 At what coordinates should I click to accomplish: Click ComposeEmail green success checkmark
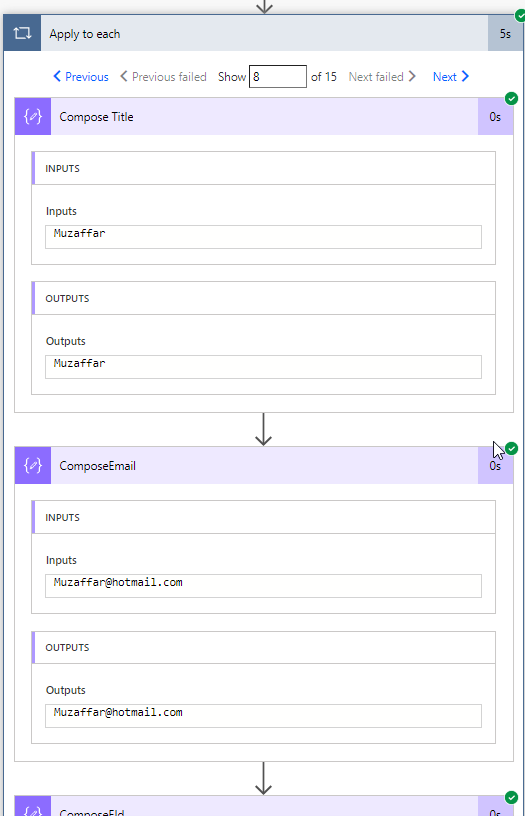click(x=511, y=448)
